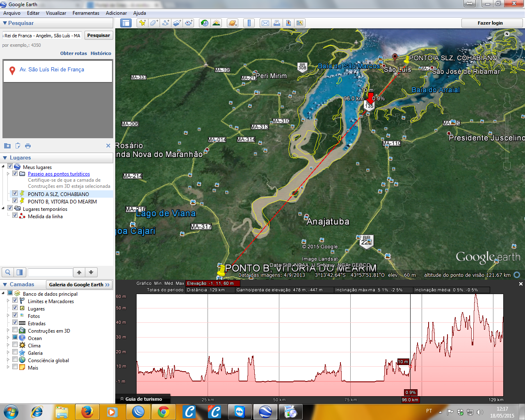Viewport: 525px width, 420px height.
Task: Open the ruler measurement tool
Action: (249, 23)
